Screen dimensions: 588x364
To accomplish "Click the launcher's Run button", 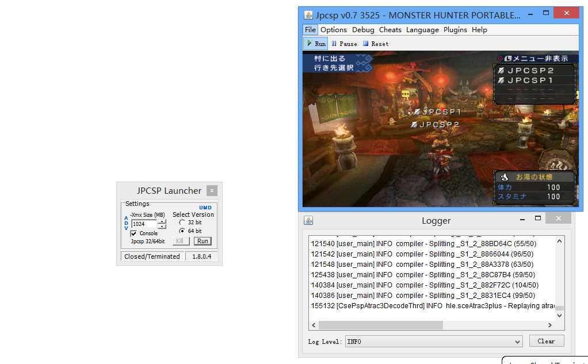I will pos(203,242).
